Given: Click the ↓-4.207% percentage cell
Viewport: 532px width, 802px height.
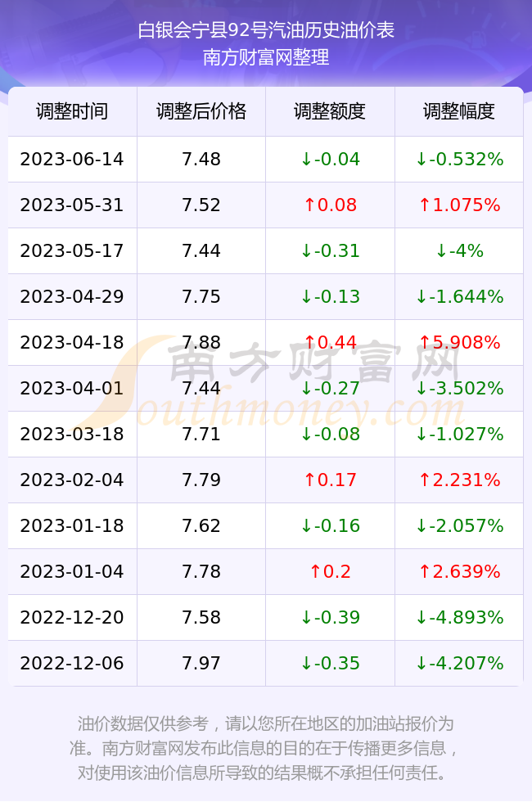Looking at the screenshot, I should click(459, 664).
